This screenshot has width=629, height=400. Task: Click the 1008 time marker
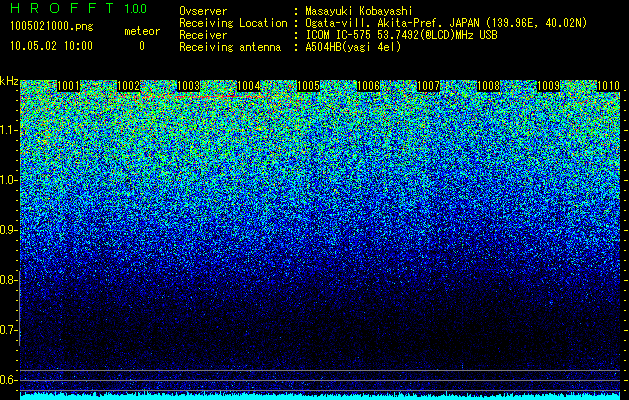pyautogui.click(x=488, y=86)
